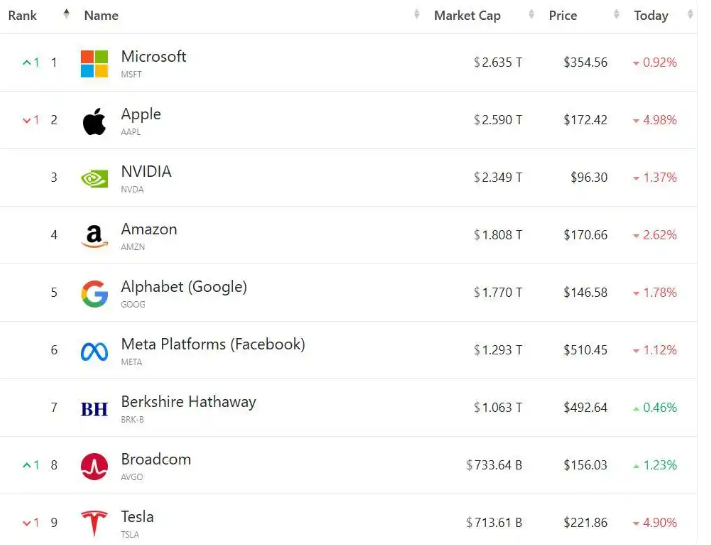Sort by Today column sort arrows
711x545 pixels.
coord(690,15)
